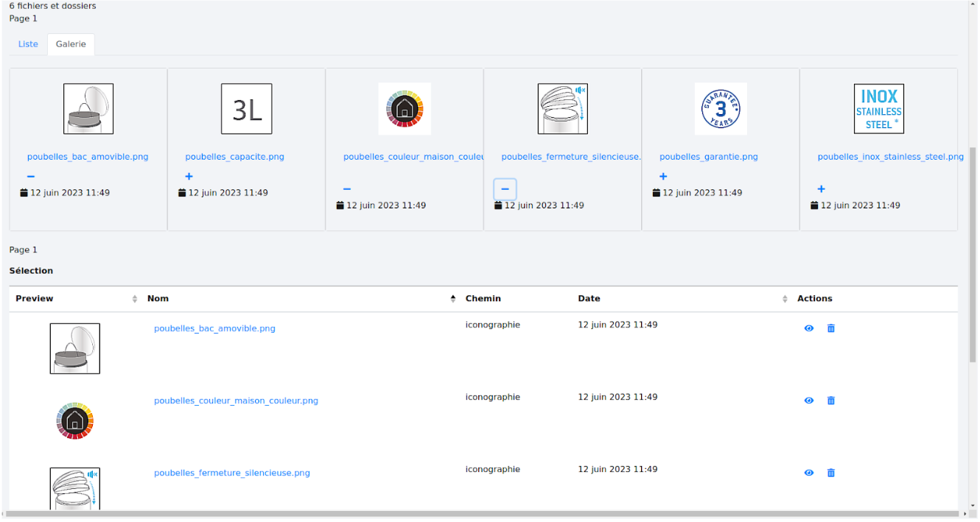This screenshot has height=522, width=980.
Task: Sort the table by the Date column
Action: 589,299
